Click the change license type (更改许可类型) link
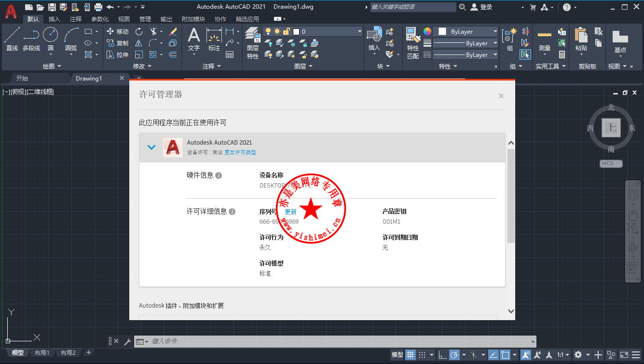The width and height of the screenshot is (644, 364). point(240,152)
